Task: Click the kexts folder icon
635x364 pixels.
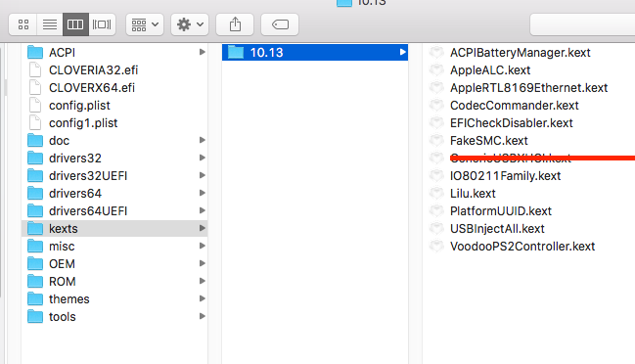Action: (35, 228)
